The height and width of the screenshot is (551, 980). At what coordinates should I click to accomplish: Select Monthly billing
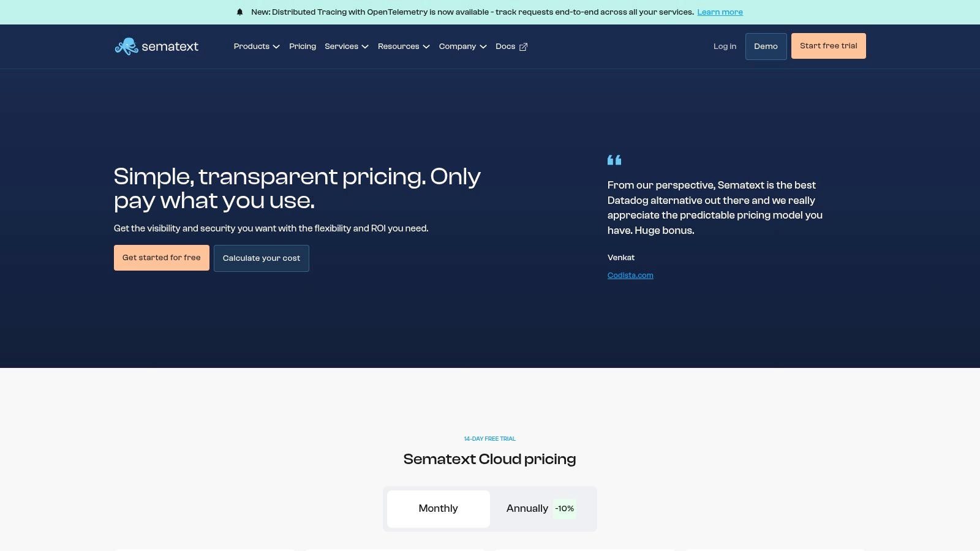[x=437, y=508]
